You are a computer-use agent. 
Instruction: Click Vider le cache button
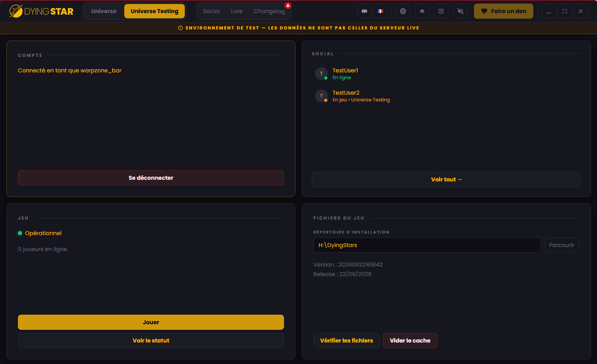click(410, 341)
